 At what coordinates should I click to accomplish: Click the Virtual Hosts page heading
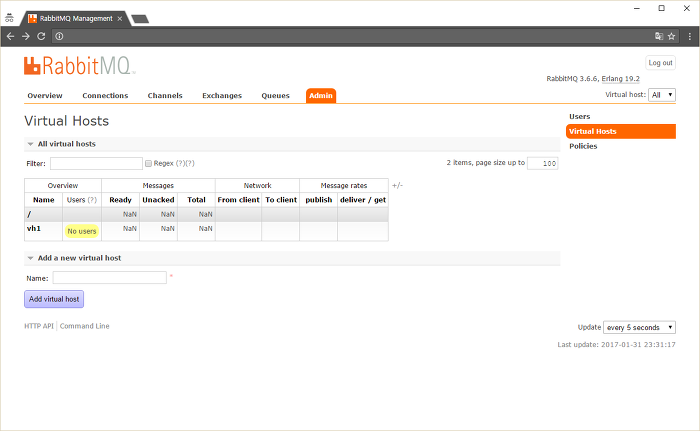(x=67, y=121)
